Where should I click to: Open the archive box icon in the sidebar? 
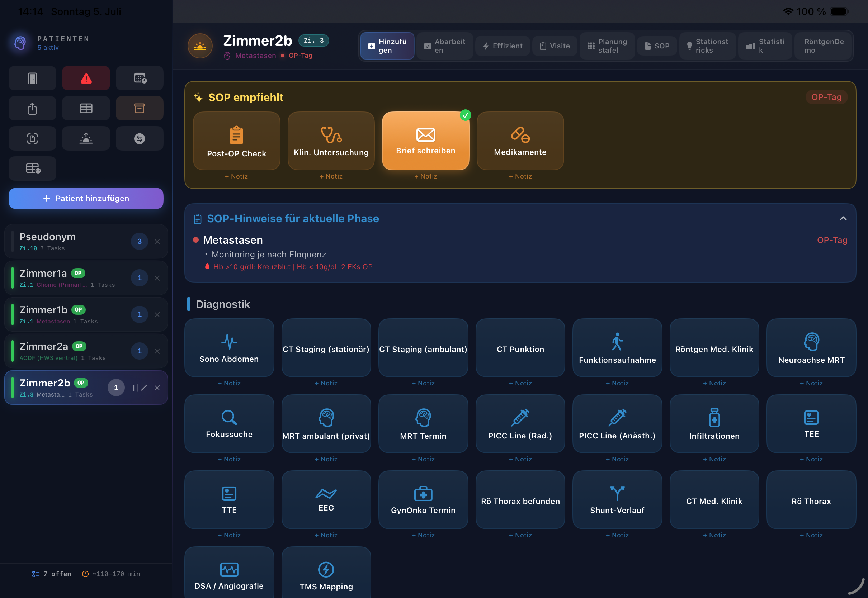click(140, 108)
